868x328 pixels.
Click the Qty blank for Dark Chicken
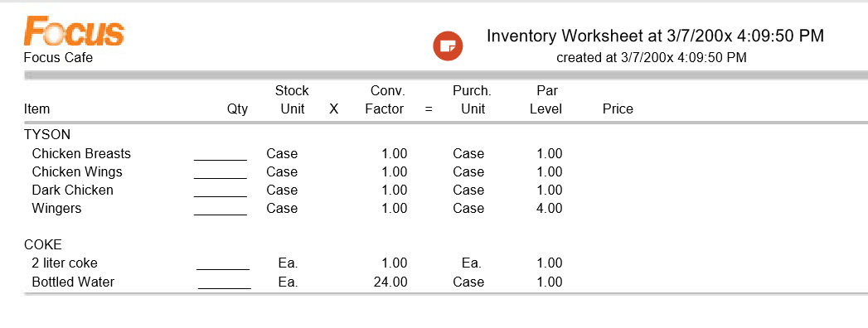point(221,191)
